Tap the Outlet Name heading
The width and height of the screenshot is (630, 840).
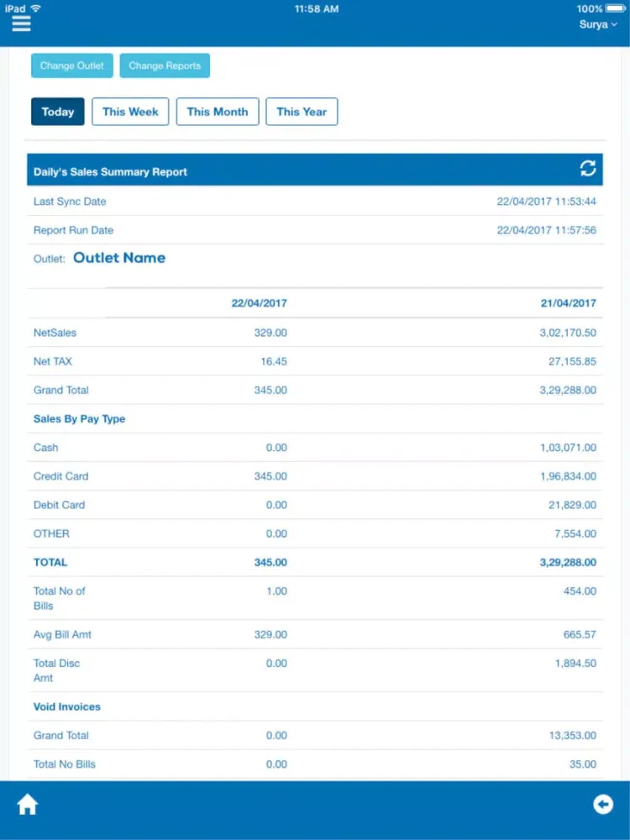119,258
